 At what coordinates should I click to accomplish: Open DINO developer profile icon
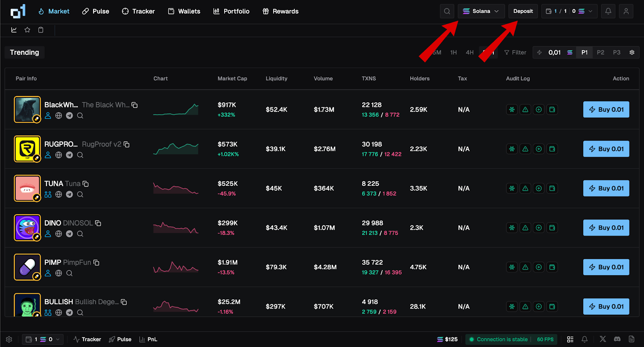pos(48,234)
